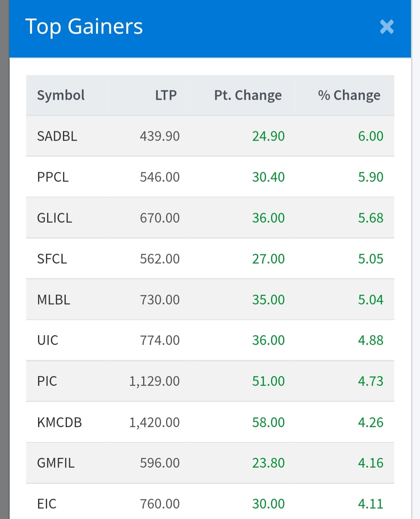Select the PIC symbol
This screenshot has height=519, width=420.
tap(47, 381)
